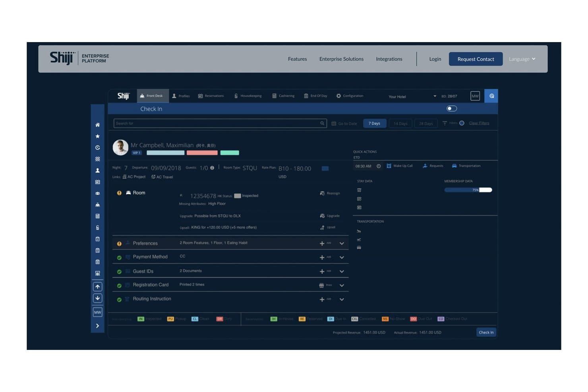This screenshot has width=588, height=392.
Task: Open the Configuration tab
Action: [350, 96]
